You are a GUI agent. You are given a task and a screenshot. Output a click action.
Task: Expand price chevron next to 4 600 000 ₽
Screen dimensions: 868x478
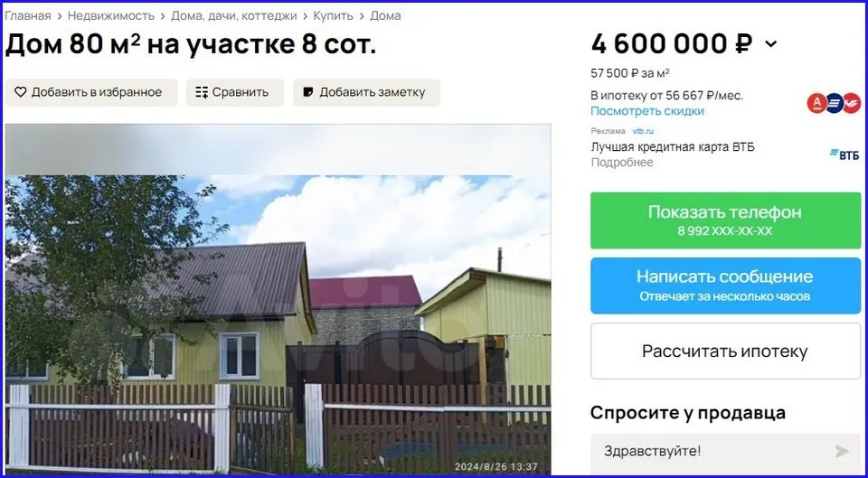[x=770, y=44]
